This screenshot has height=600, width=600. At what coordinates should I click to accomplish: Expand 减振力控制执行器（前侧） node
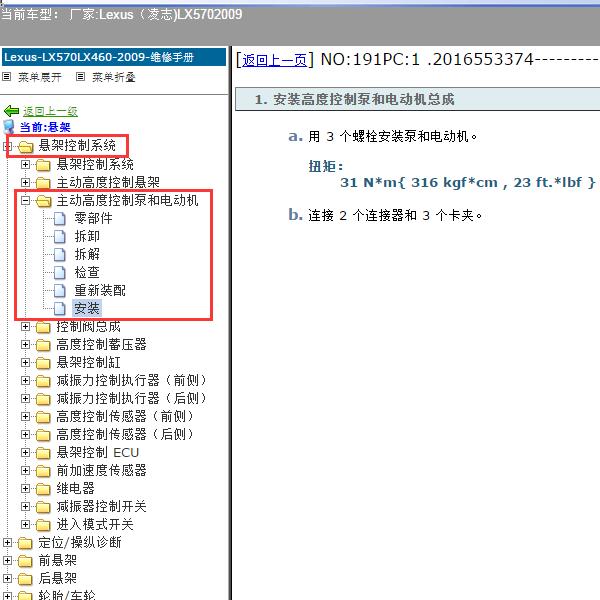point(25,380)
